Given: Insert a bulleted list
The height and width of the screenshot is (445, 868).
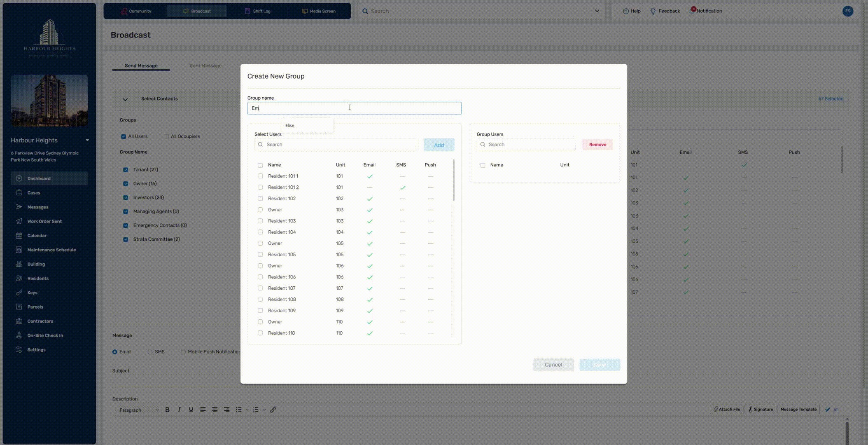Looking at the screenshot, I should pos(238,410).
